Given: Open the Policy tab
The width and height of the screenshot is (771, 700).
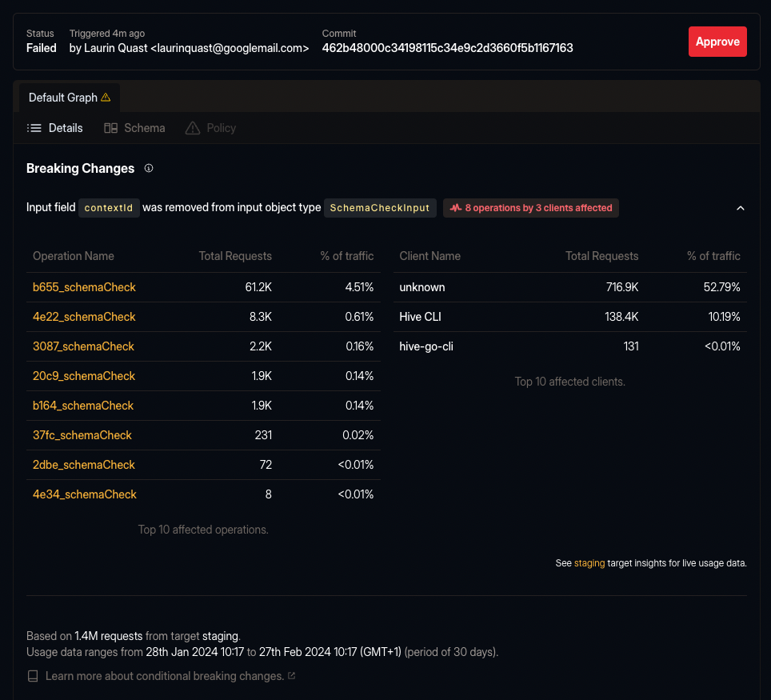Looking at the screenshot, I should point(220,128).
